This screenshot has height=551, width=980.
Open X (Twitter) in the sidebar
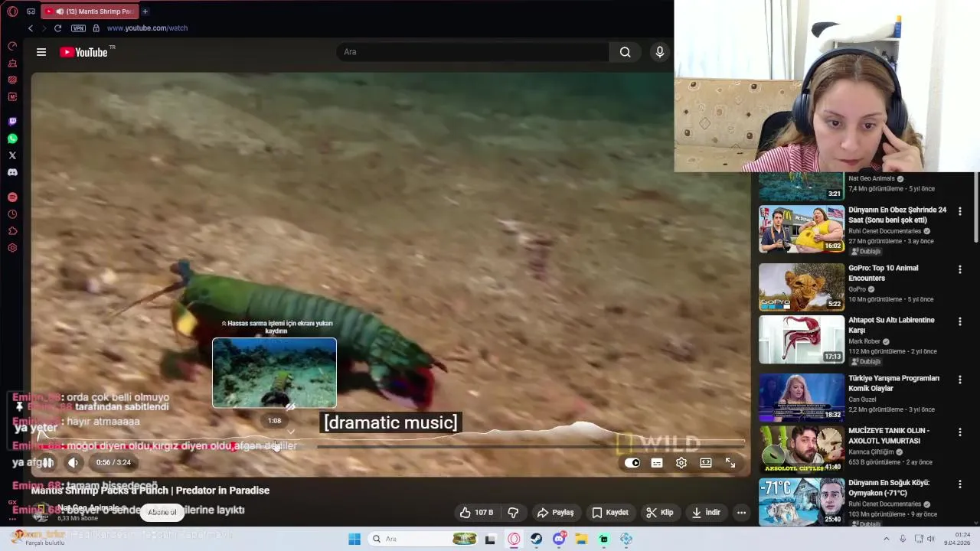click(12, 155)
